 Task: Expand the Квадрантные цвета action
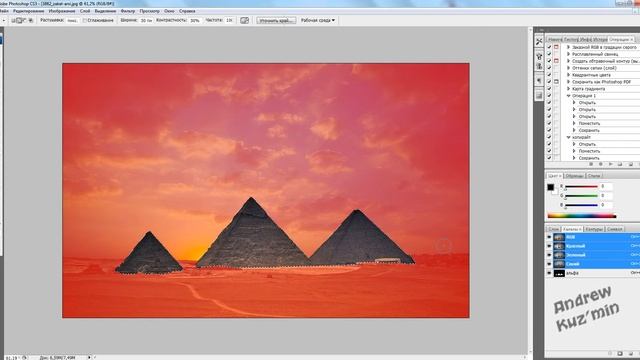(568, 75)
